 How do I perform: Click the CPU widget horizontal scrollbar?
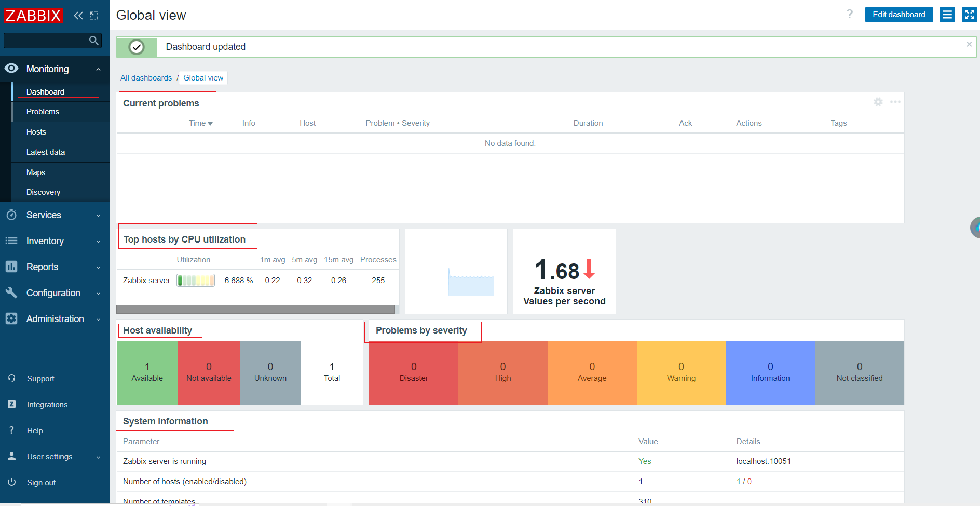click(255, 310)
